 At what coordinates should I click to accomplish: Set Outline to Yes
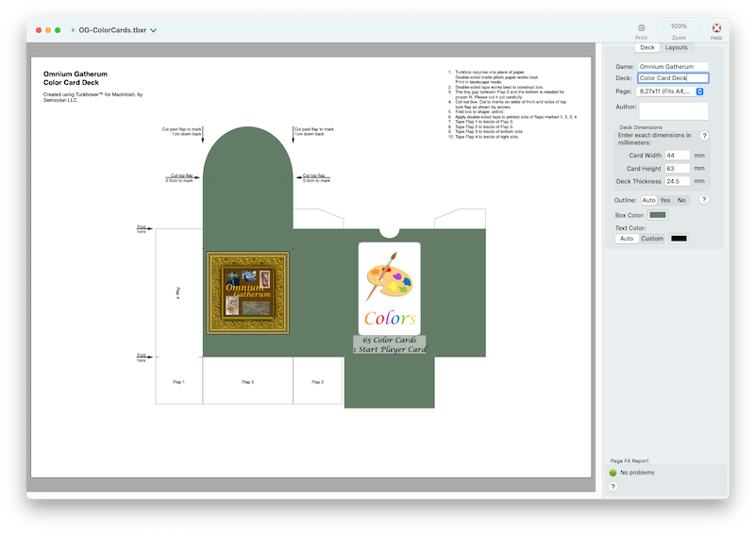coord(664,200)
